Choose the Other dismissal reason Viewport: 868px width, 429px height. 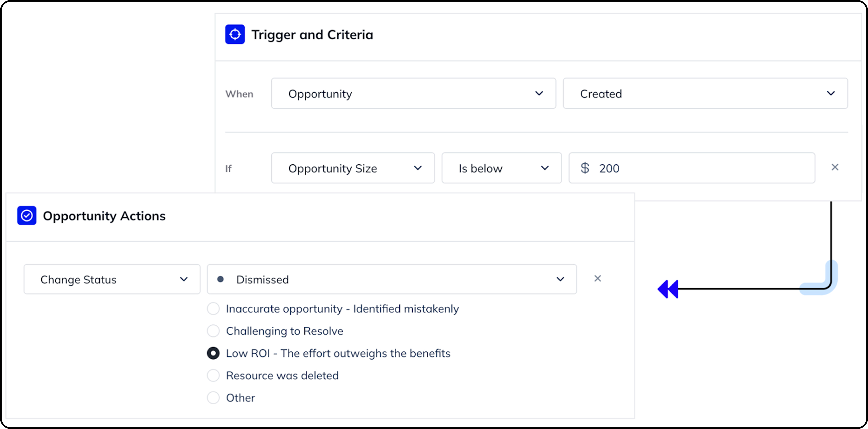tap(213, 398)
